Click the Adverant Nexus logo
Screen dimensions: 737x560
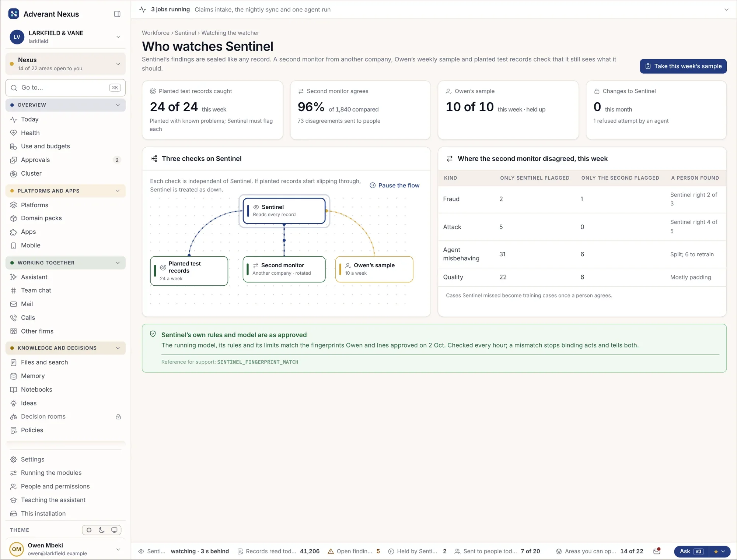pyautogui.click(x=14, y=14)
